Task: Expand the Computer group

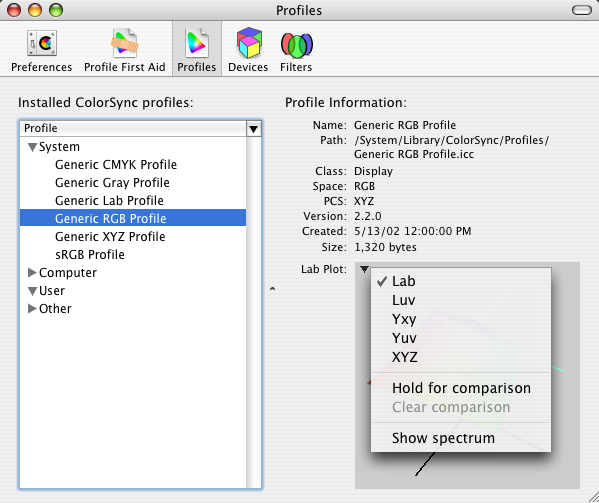Action: coord(32,272)
